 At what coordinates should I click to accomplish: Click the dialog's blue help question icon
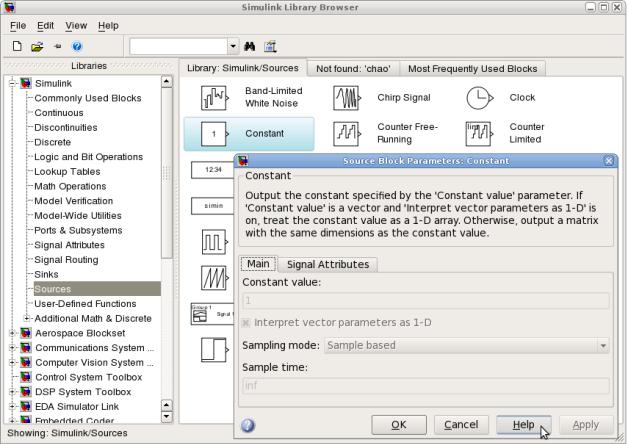(x=248, y=425)
